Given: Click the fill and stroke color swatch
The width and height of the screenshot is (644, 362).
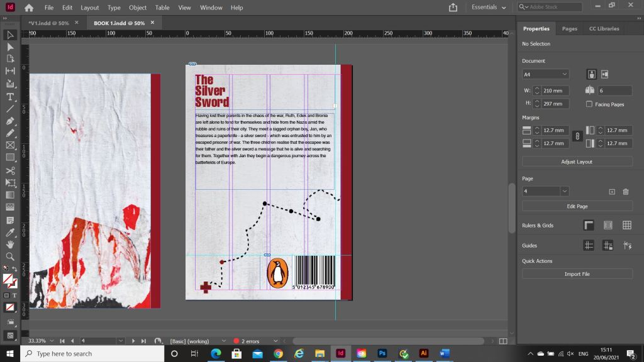Looking at the screenshot, I should coord(9,280).
